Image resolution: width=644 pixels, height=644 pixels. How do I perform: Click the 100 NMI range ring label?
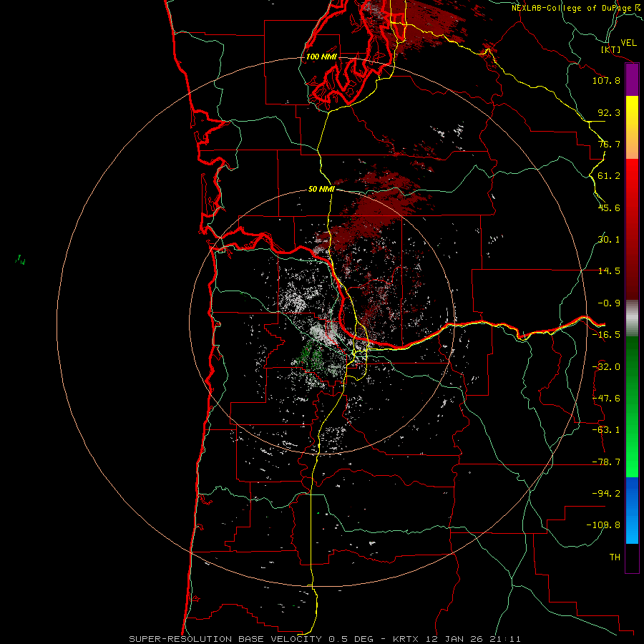[321, 57]
